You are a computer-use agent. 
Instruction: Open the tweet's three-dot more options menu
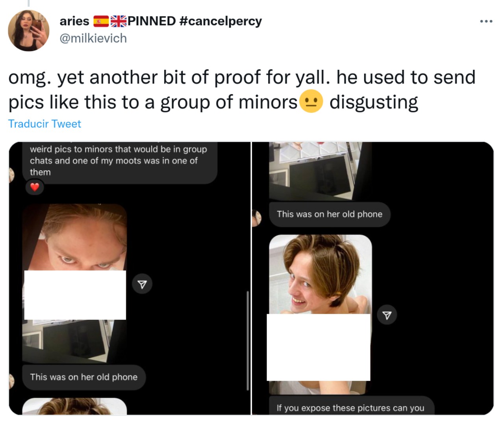486,21
